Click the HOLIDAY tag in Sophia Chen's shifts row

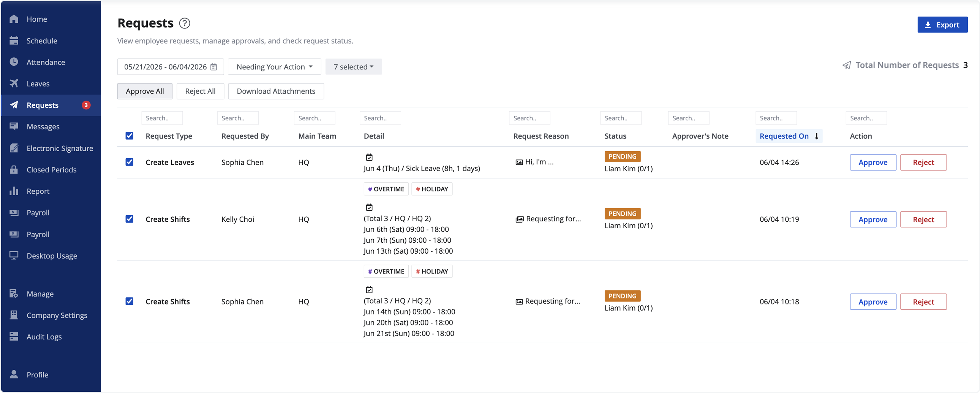pos(432,271)
